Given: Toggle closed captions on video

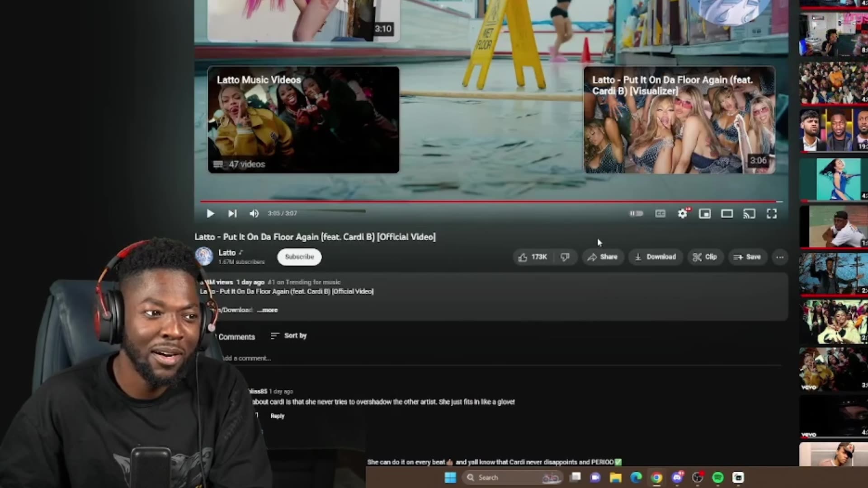Looking at the screenshot, I should (660, 213).
